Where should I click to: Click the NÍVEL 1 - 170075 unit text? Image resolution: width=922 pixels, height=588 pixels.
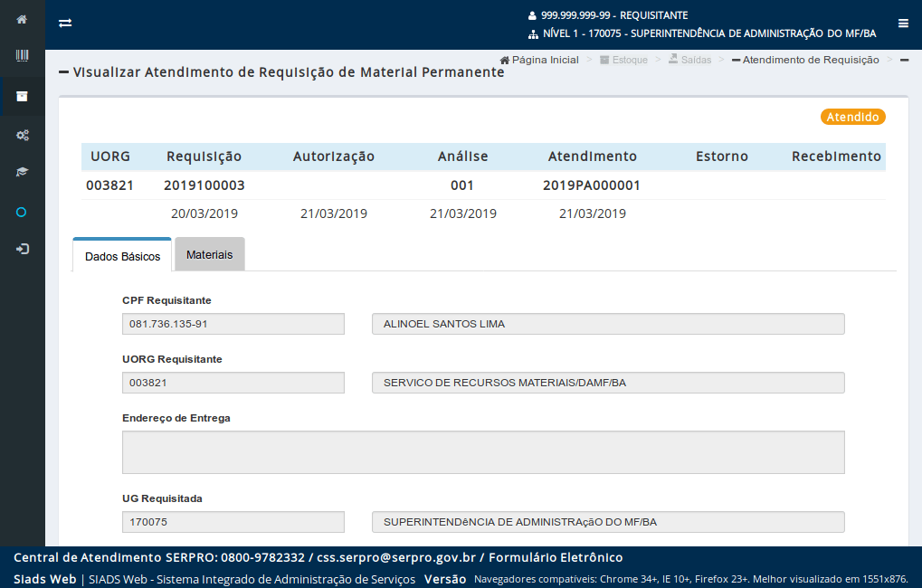point(709,34)
